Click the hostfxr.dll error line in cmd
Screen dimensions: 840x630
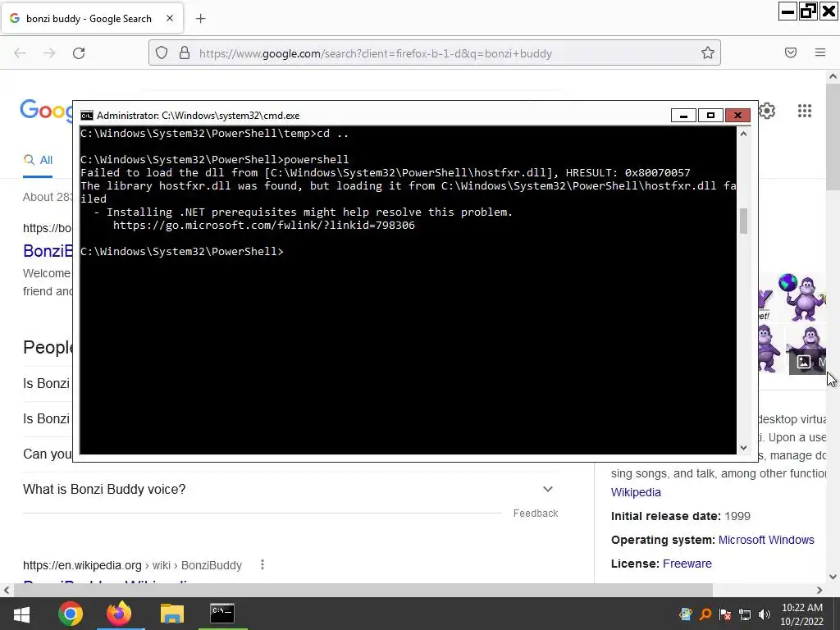point(386,173)
